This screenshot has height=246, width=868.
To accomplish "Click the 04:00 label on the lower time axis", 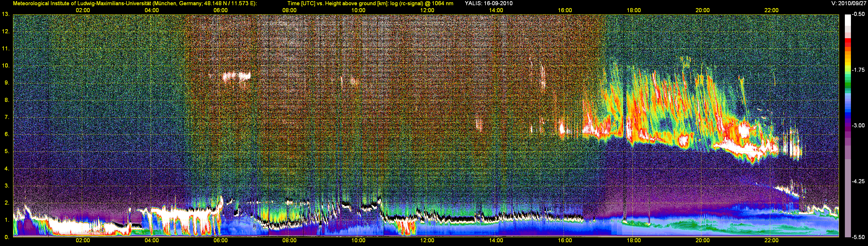I will tap(152, 241).
